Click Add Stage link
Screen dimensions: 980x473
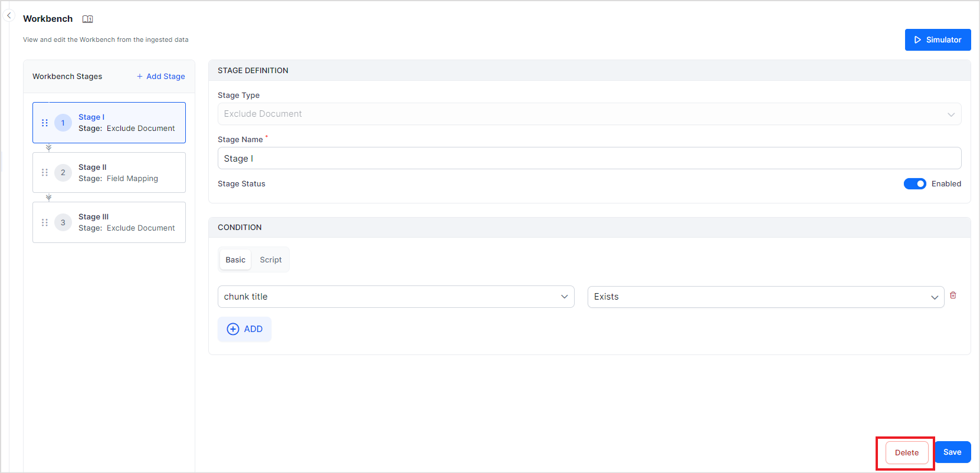[x=161, y=76]
